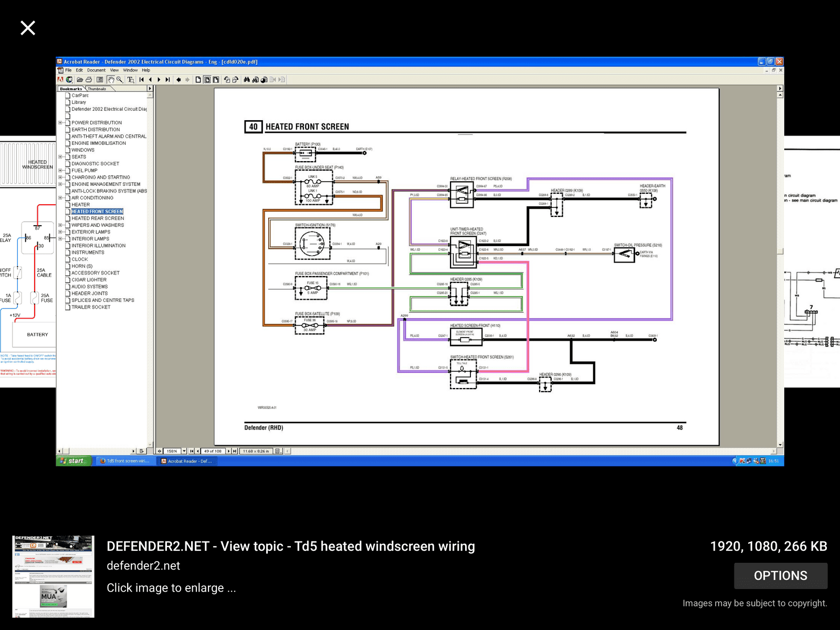Image resolution: width=840 pixels, height=630 pixels.
Task: Rotate view clockwise
Action: [x=235, y=80]
